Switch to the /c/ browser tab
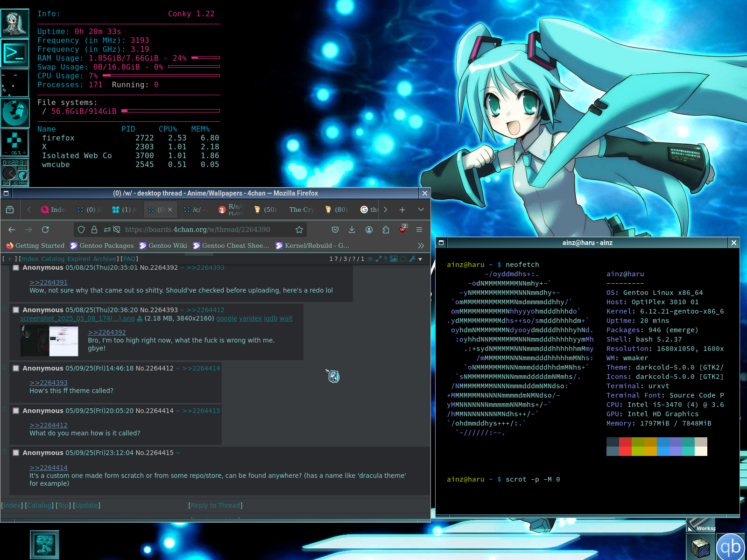 coord(197,210)
